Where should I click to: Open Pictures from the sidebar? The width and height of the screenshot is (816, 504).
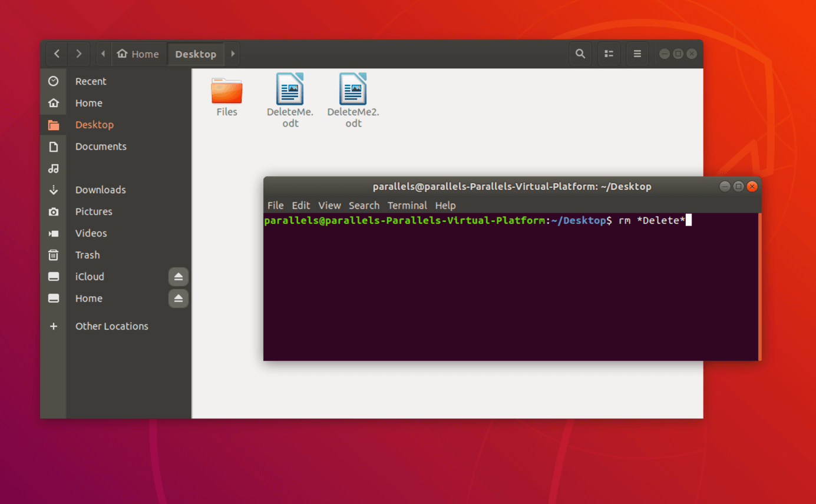tap(94, 211)
